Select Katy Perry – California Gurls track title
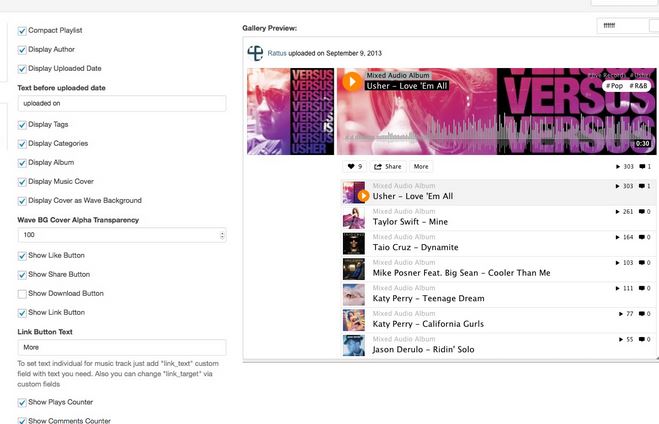This screenshot has width=659, height=424. pyautogui.click(x=428, y=324)
